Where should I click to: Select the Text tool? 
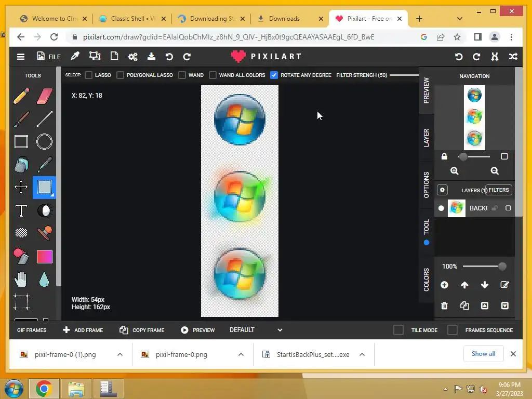coord(21,210)
